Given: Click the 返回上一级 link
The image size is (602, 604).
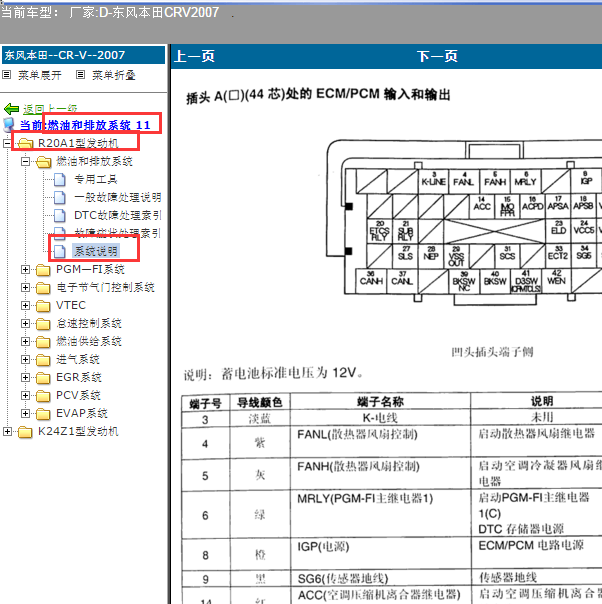Looking at the screenshot, I should [x=50, y=109].
